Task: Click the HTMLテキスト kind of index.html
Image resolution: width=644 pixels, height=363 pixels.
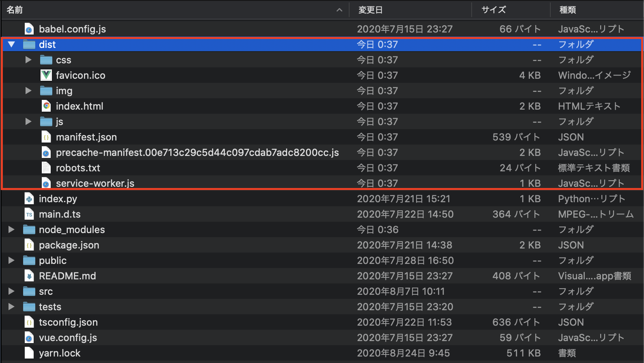Action: coord(589,106)
